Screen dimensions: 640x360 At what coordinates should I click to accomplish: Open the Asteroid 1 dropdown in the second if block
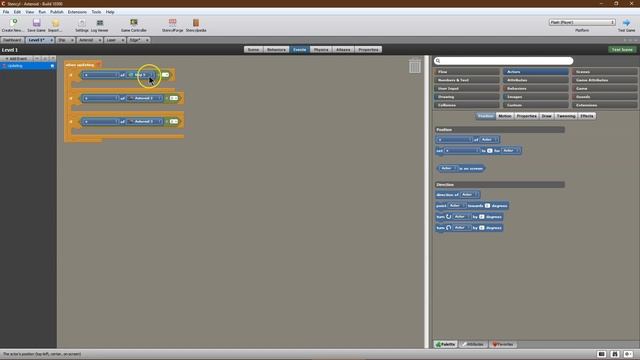(144, 98)
